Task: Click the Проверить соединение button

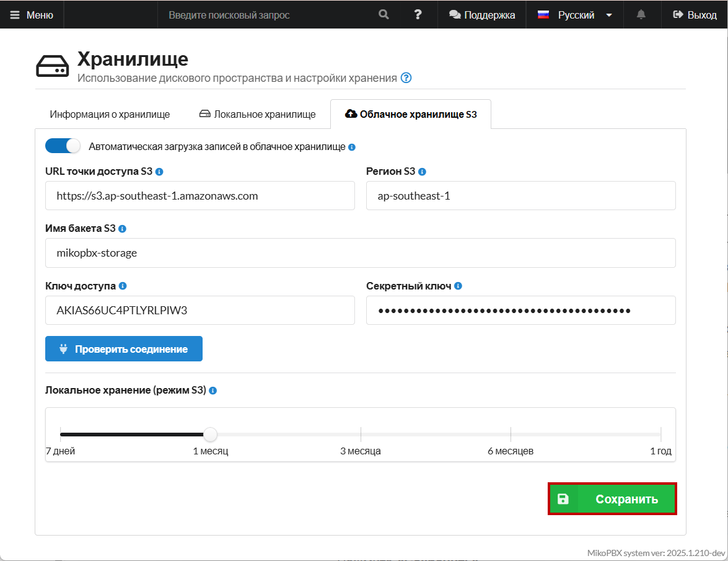Action: (124, 349)
